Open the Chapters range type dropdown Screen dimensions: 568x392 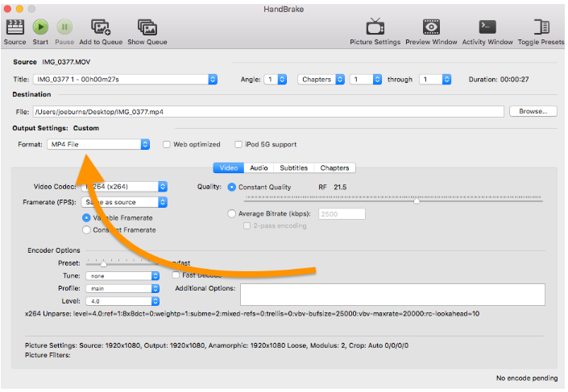(x=321, y=79)
